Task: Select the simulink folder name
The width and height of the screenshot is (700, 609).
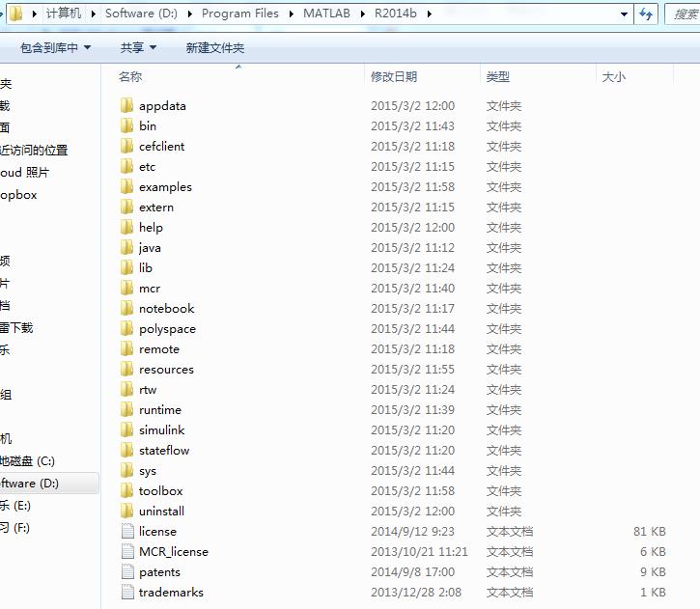Action: click(161, 430)
